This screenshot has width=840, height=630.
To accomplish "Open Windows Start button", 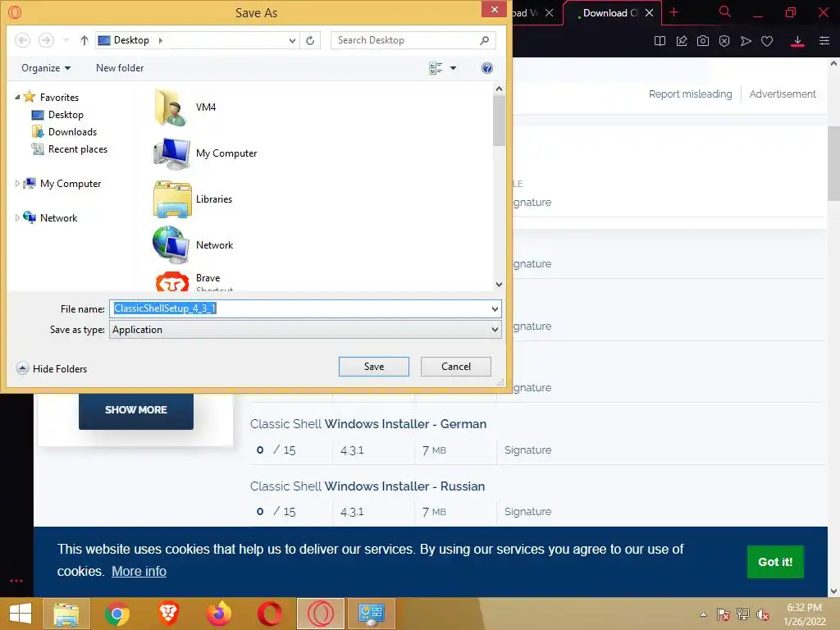I will click(x=21, y=614).
